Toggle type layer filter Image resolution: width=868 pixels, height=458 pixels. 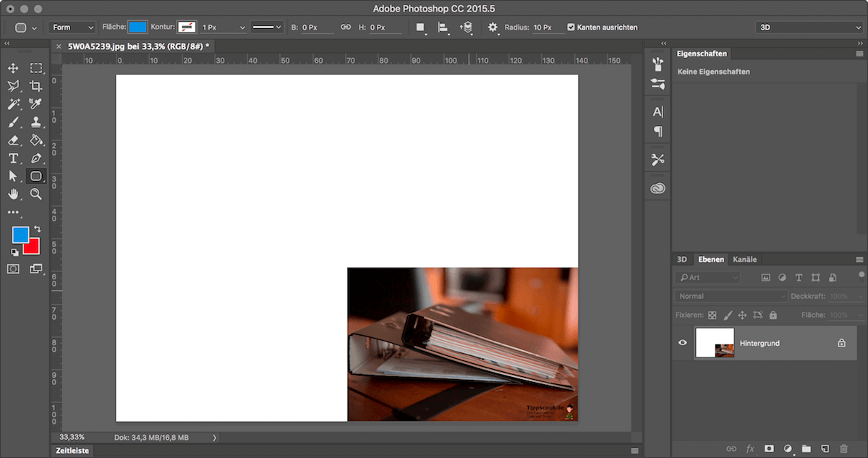pyautogui.click(x=799, y=278)
